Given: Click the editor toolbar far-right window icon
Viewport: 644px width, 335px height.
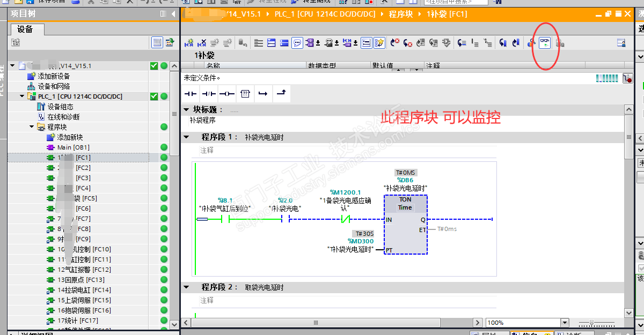Looking at the screenshot, I should 621,43.
